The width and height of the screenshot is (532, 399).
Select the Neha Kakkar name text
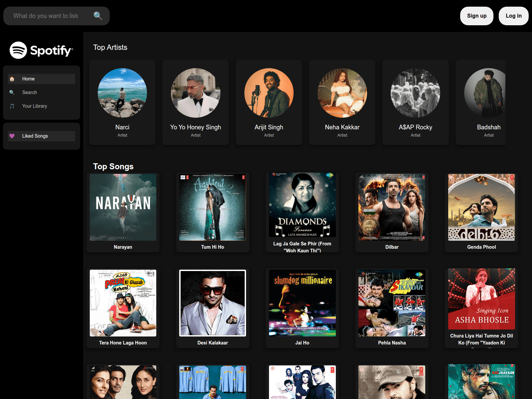(342, 127)
